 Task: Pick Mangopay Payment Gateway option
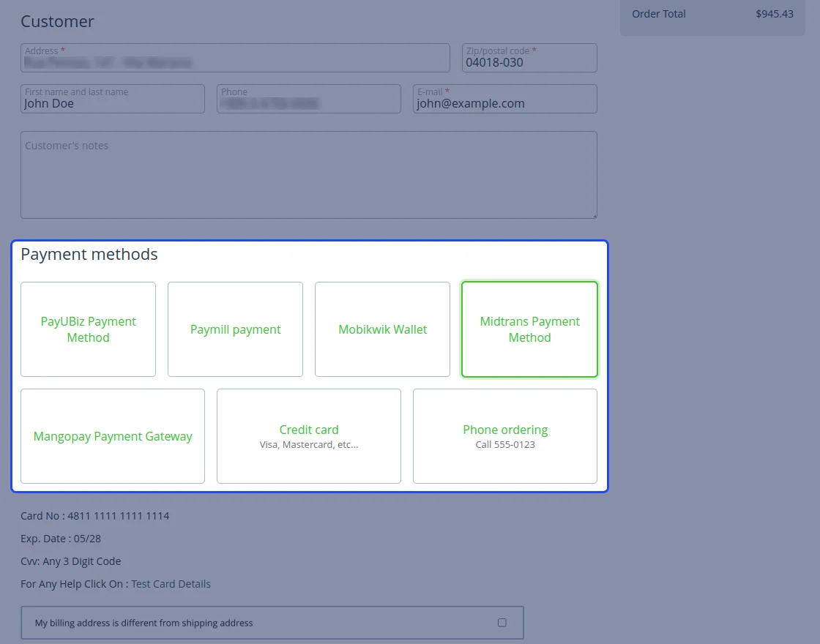coord(113,436)
